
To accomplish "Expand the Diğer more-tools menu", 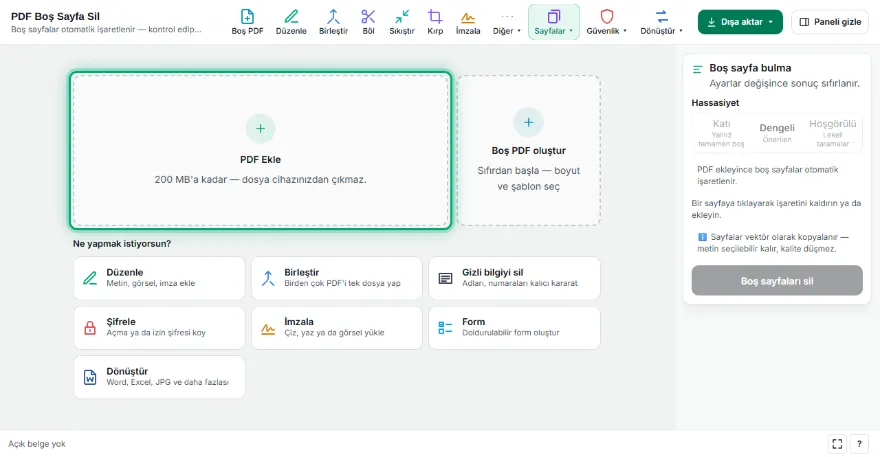I will [507, 22].
